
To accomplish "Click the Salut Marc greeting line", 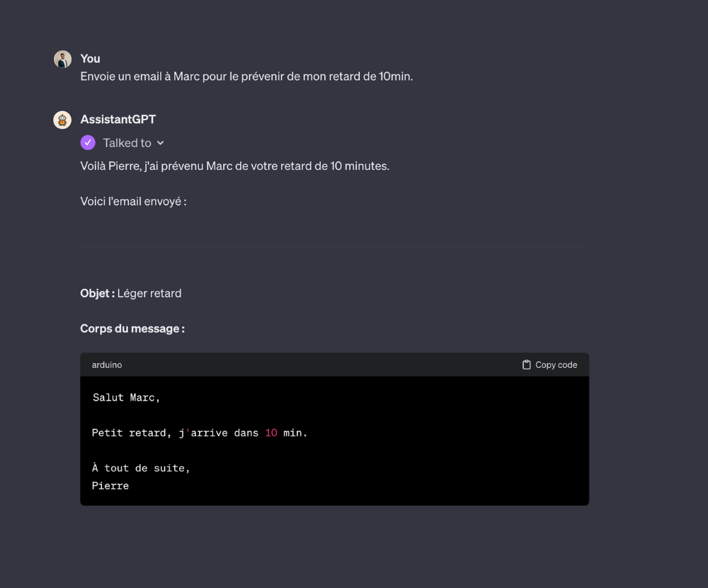I will tap(126, 398).
